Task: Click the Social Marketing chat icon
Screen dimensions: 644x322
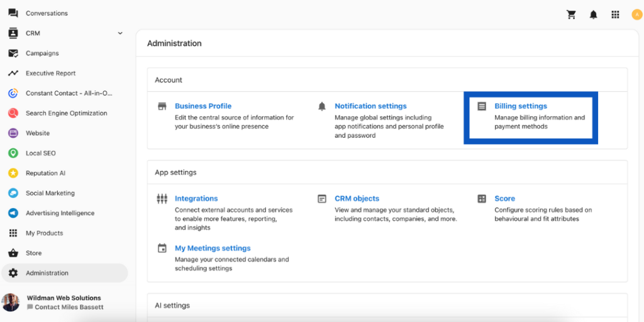Action: tap(13, 193)
